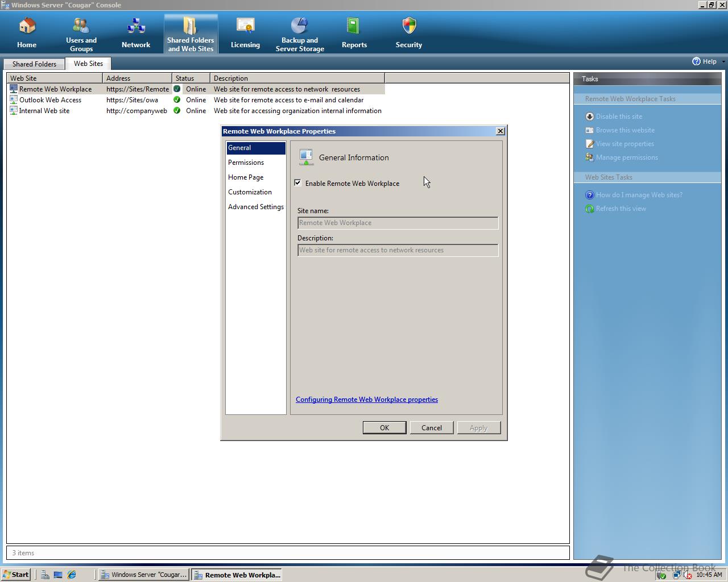Viewport: 728px width, 582px height.
Task: Sort by the Web Site column header
Action: point(55,78)
